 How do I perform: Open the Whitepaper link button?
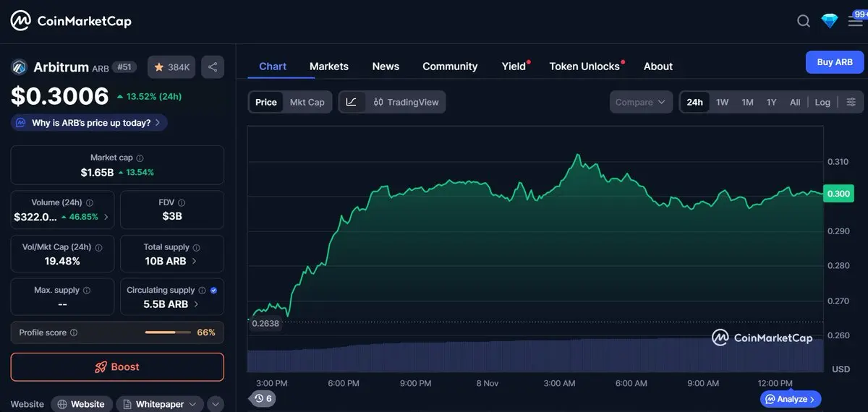(x=160, y=404)
